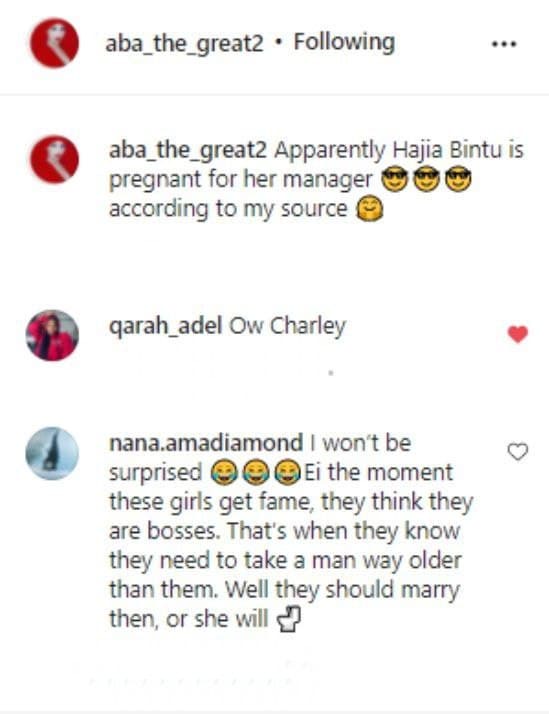Like the nana.amadiamond comment with heart
Screen dimensions: 549x714
point(518,452)
